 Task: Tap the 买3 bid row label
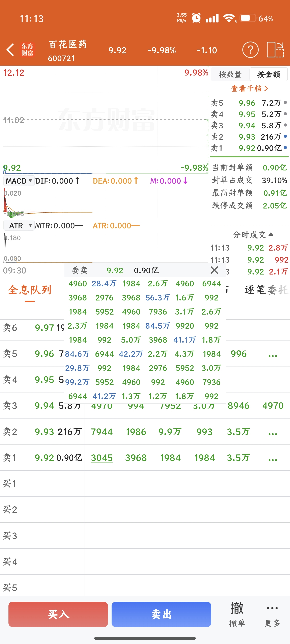(10, 536)
